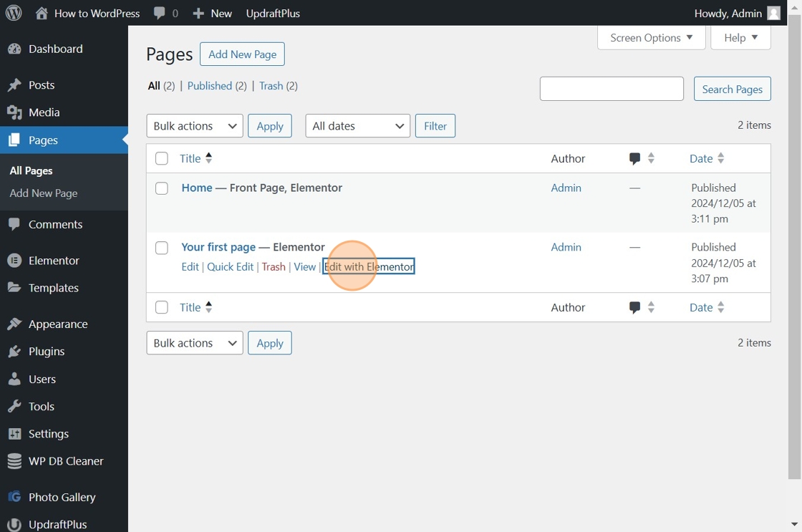Click the Photo Gallery icon
Screen dimensions: 802x532
pos(14,497)
